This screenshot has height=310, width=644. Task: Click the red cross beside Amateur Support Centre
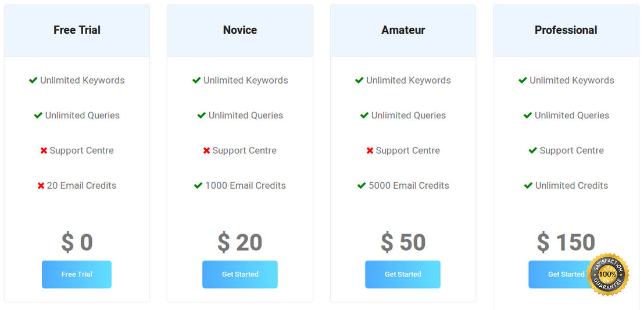click(x=370, y=151)
